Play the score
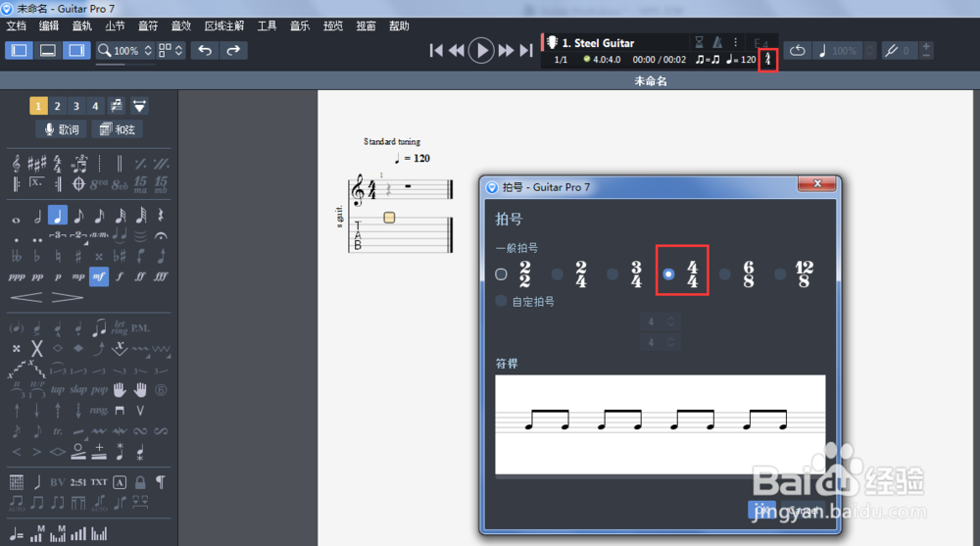The image size is (980, 546). tap(481, 51)
